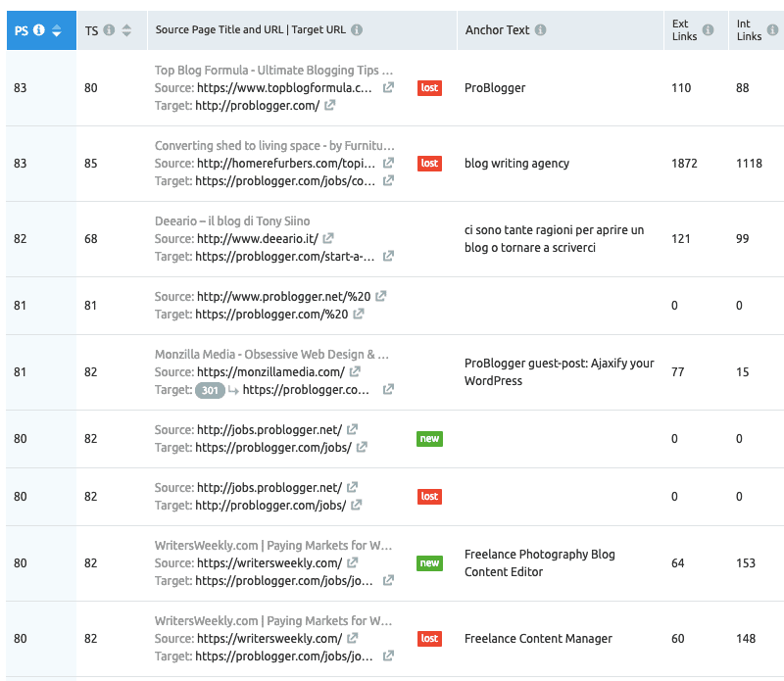Image resolution: width=784 pixels, height=681 pixels.
Task: Click Monzilla Media page title
Action: point(271,355)
